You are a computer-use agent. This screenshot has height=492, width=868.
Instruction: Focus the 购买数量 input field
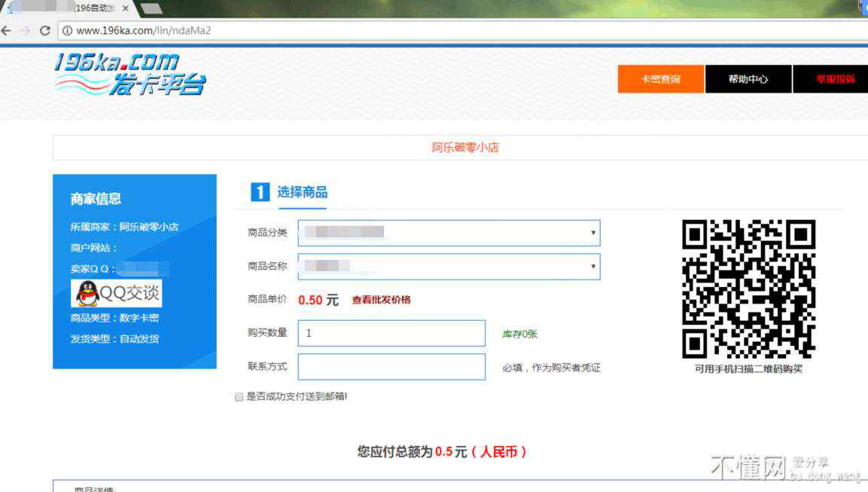(x=391, y=333)
